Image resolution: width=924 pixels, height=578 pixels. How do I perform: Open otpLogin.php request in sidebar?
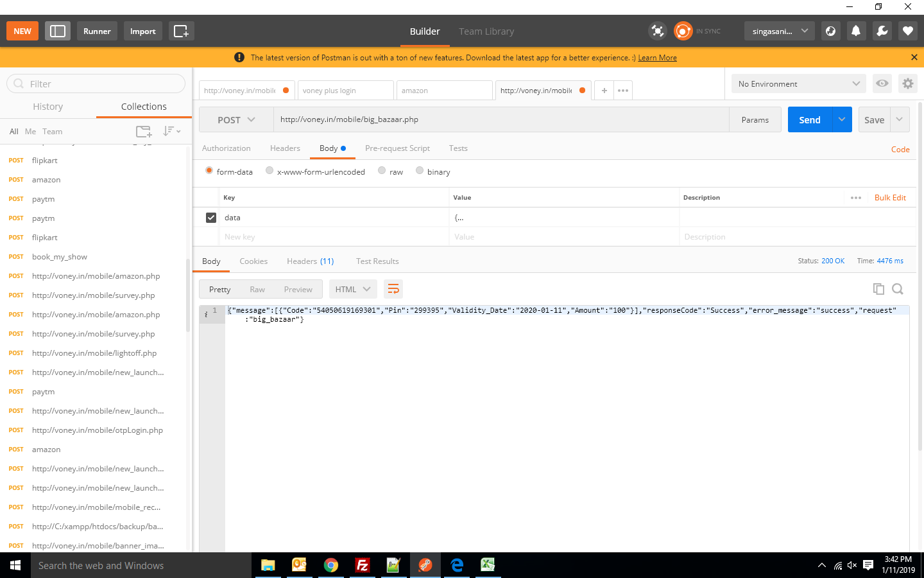pyautogui.click(x=98, y=430)
